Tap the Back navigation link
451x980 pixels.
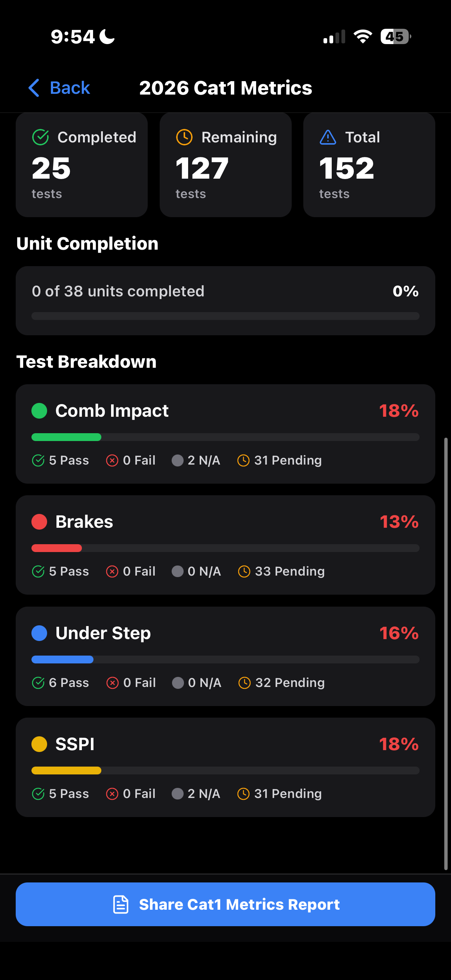[x=59, y=87]
